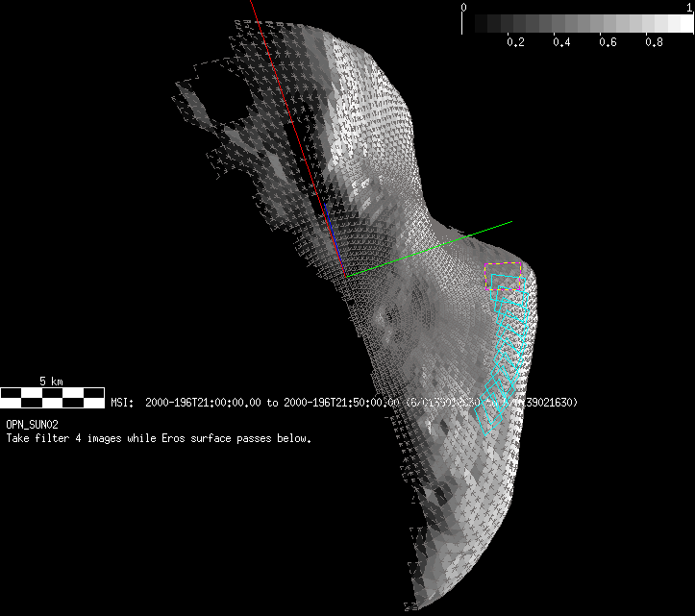Click the green axis line
The height and width of the screenshot is (616, 695).
(433, 248)
